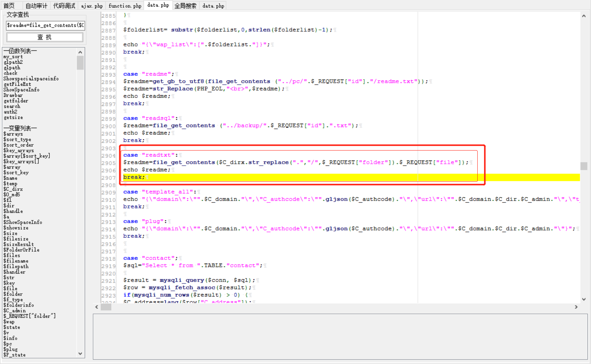The height and width of the screenshot is (364, 591).
Task: Click the code editor scrollbar up arrow
Action: (584, 15)
